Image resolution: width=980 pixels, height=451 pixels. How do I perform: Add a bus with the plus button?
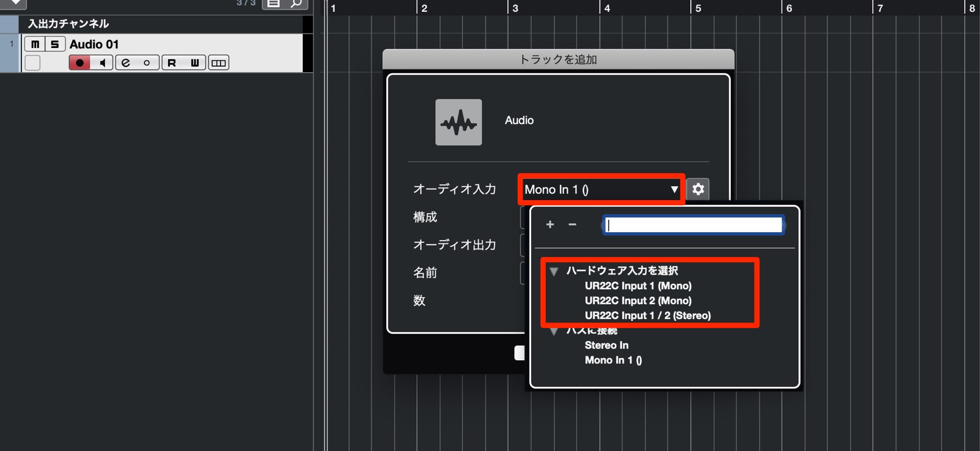[x=550, y=224]
